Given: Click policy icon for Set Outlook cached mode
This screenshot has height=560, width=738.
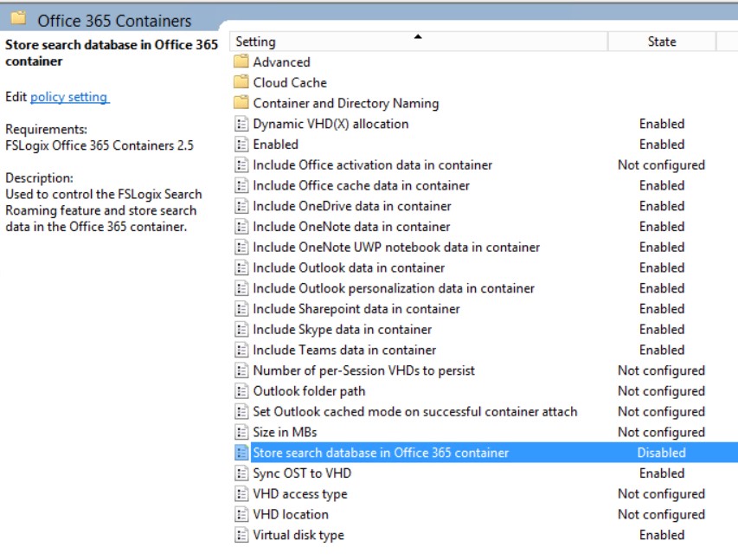Looking at the screenshot, I should coord(241,412).
